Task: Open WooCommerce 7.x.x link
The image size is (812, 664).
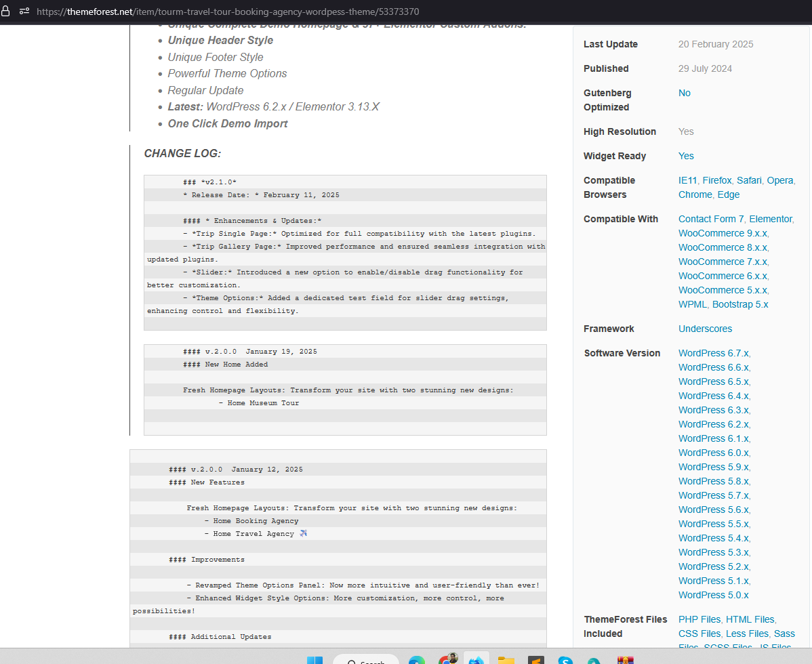Action: click(723, 262)
